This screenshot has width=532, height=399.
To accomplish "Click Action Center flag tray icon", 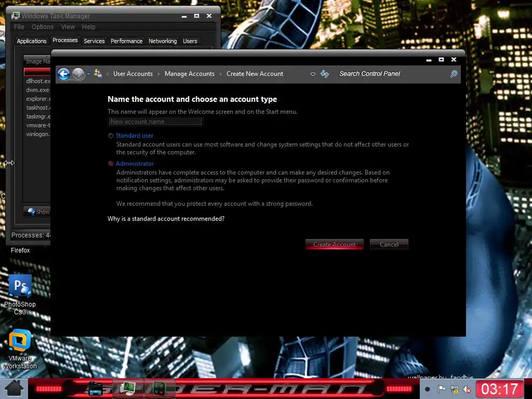I will [x=442, y=389].
